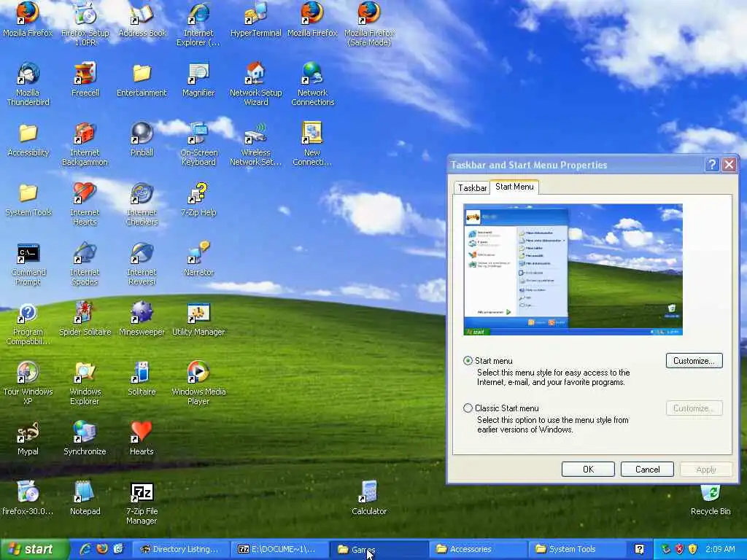
Task: Switch to the Start Menu tab
Action: tap(514, 187)
